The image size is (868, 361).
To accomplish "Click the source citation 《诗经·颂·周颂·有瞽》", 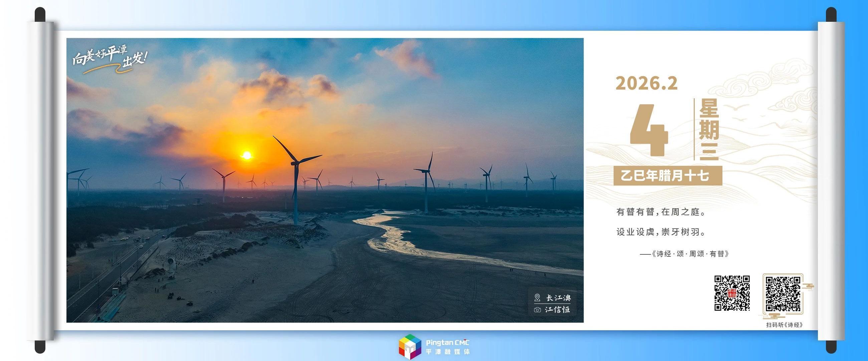I will tap(690, 254).
